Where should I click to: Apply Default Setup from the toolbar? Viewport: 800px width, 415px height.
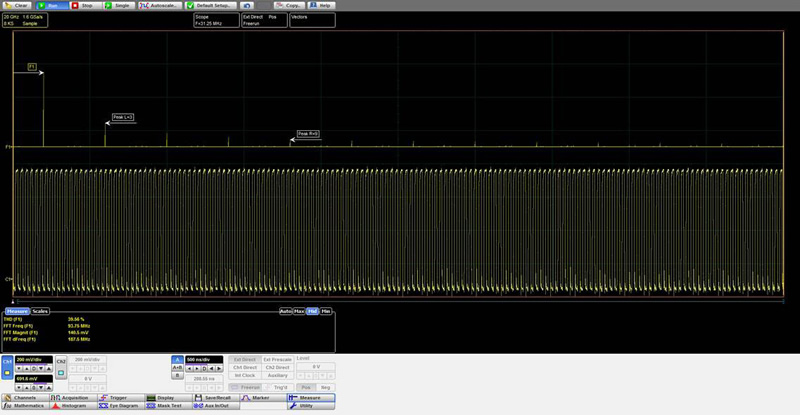(211, 5)
